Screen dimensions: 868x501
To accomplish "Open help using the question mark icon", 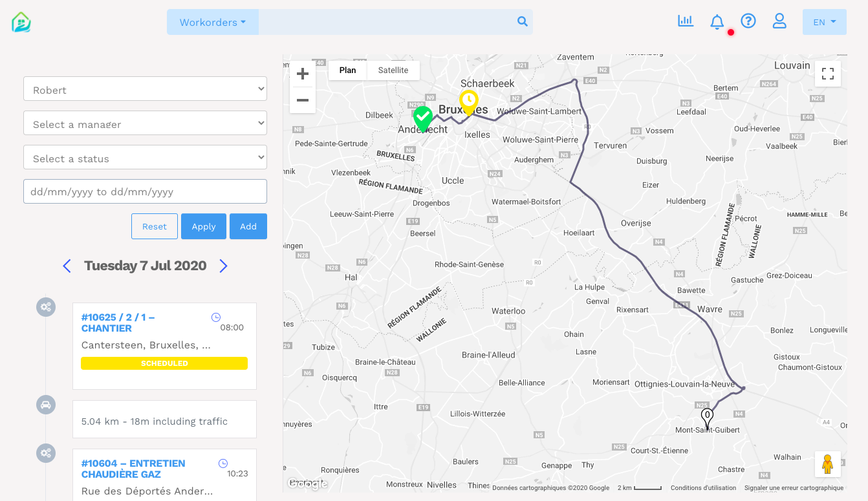I will click(x=748, y=21).
